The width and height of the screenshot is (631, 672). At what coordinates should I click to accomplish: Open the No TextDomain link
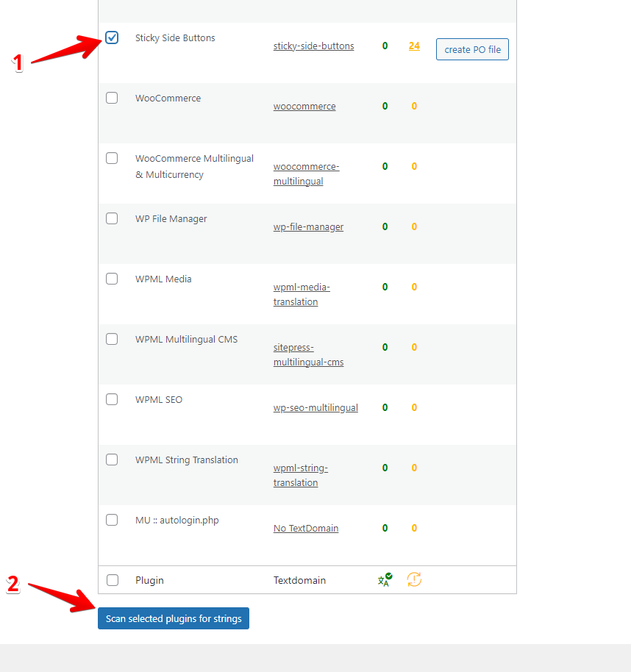coord(306,529)
